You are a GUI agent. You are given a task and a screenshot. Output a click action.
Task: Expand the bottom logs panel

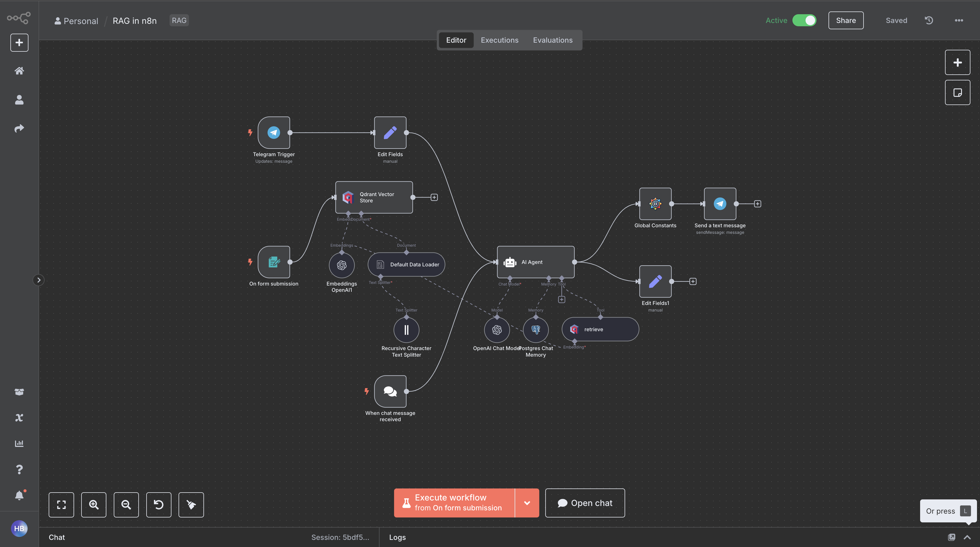coord(967,537)
